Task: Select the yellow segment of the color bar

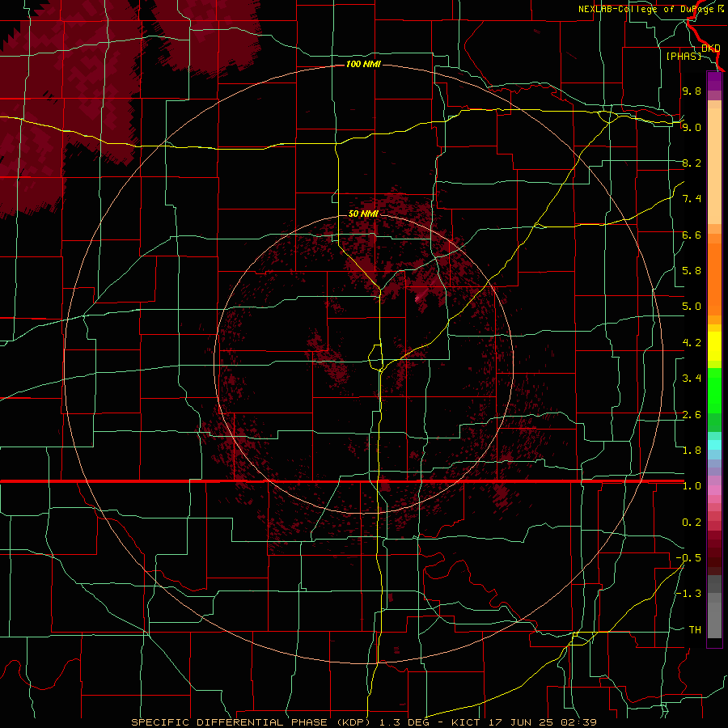Action: (x=714, y=346)
